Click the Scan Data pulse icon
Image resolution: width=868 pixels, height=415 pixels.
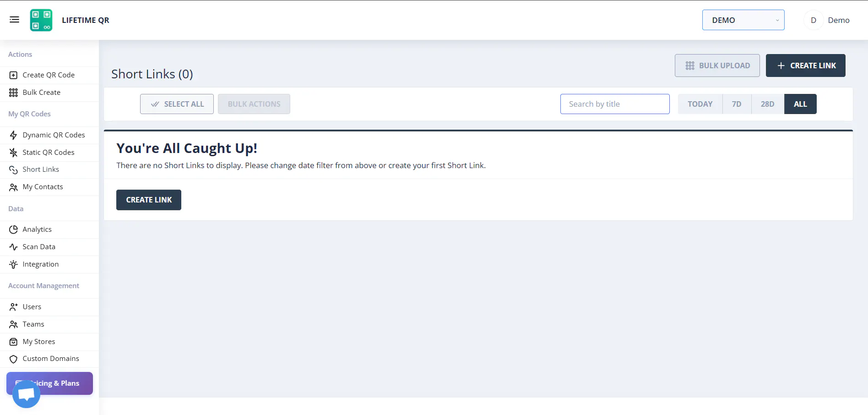point(13,247)
